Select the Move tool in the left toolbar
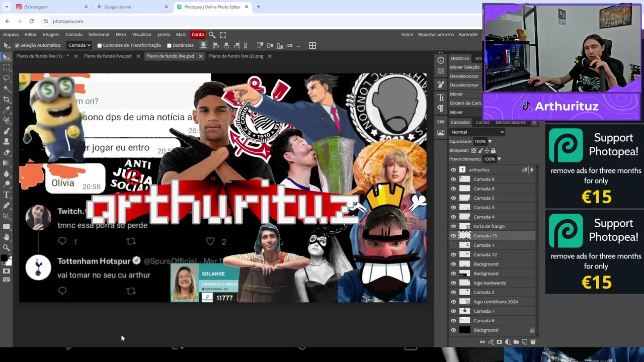 pos(7,56)
